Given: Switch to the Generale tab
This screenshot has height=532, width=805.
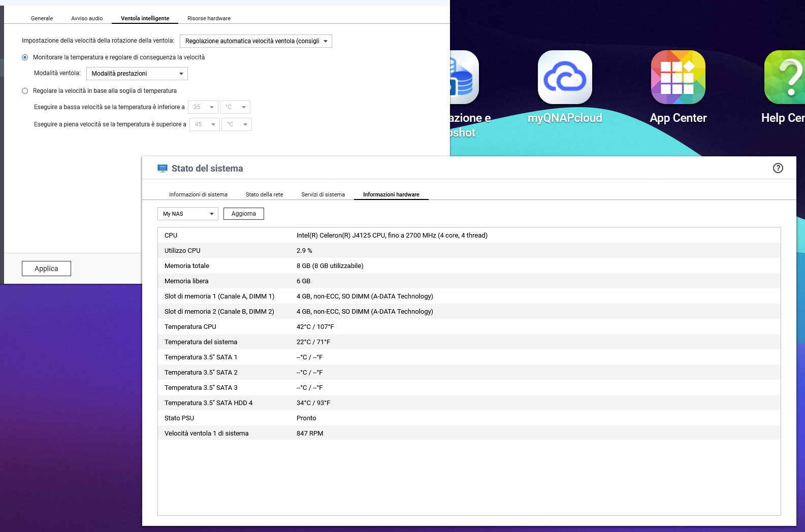Looking at the screenshot, I should [x=42, y=18].
